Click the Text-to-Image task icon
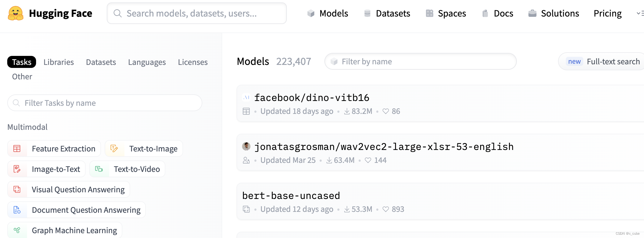 [x=114, y=148]
